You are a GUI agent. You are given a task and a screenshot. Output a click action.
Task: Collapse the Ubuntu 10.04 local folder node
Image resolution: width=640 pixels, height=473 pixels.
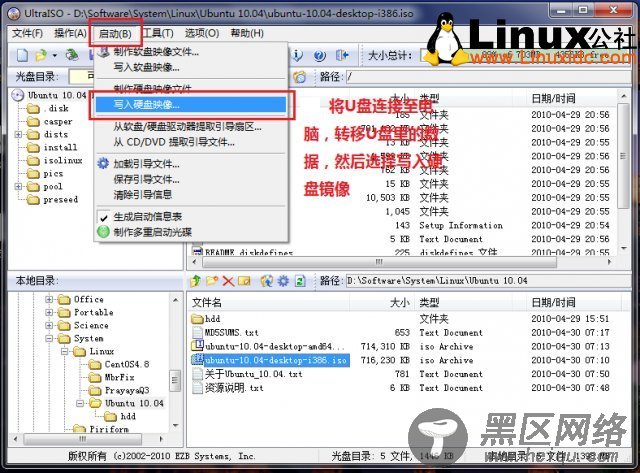80,403
